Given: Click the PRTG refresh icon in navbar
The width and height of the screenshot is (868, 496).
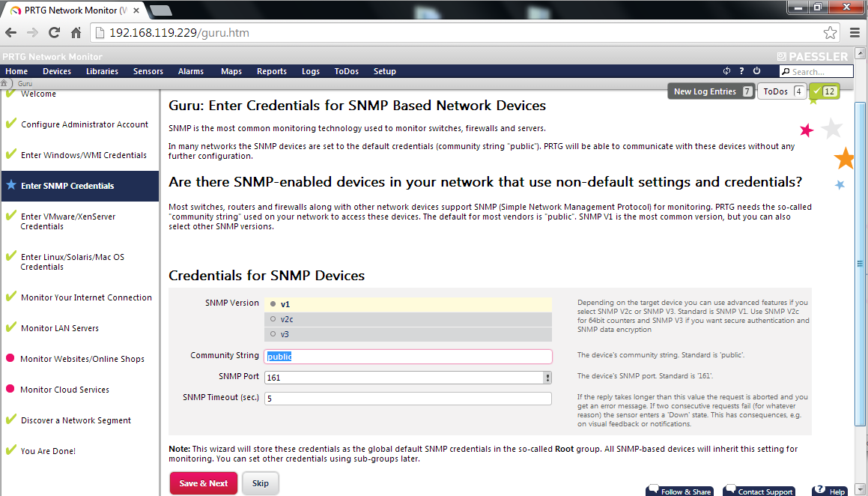Looking at the screenshot, I should click(x=727, y=71).
